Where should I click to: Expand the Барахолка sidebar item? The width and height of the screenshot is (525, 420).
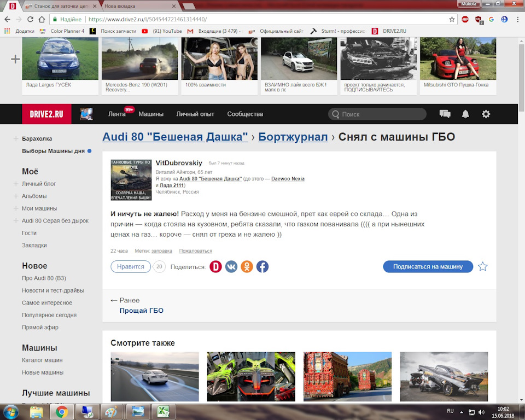pyautogui.click(x=16, y=139)
